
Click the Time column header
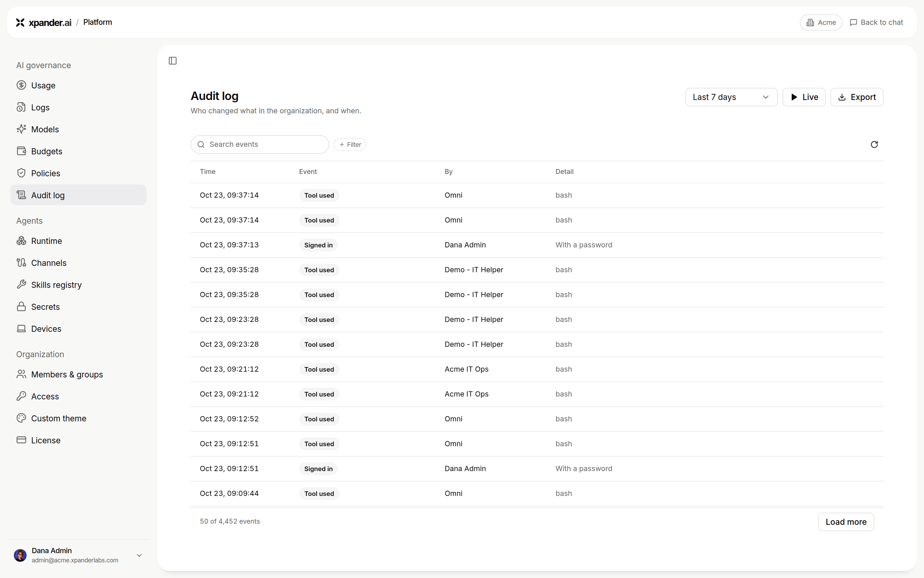(208, 172)
